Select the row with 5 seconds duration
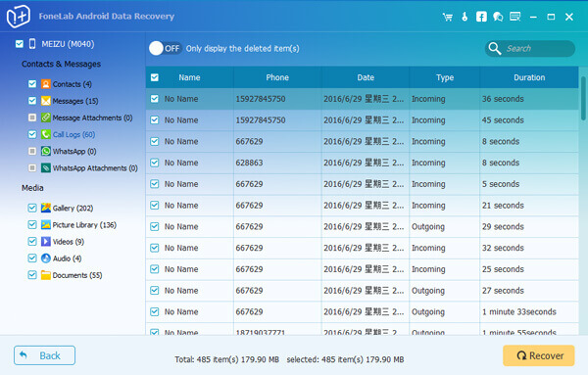588x375 pixels. [x=363, y=184]
